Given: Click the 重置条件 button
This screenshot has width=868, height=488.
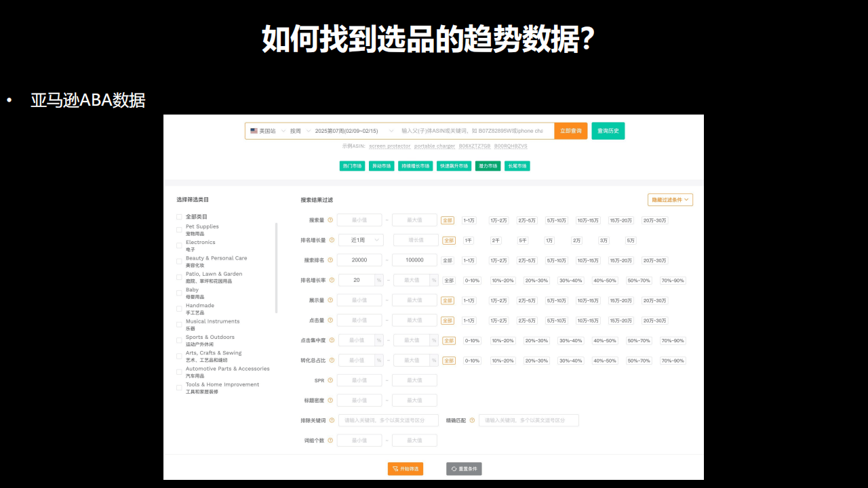Looking at the screenshot, I should pos(464,469).
